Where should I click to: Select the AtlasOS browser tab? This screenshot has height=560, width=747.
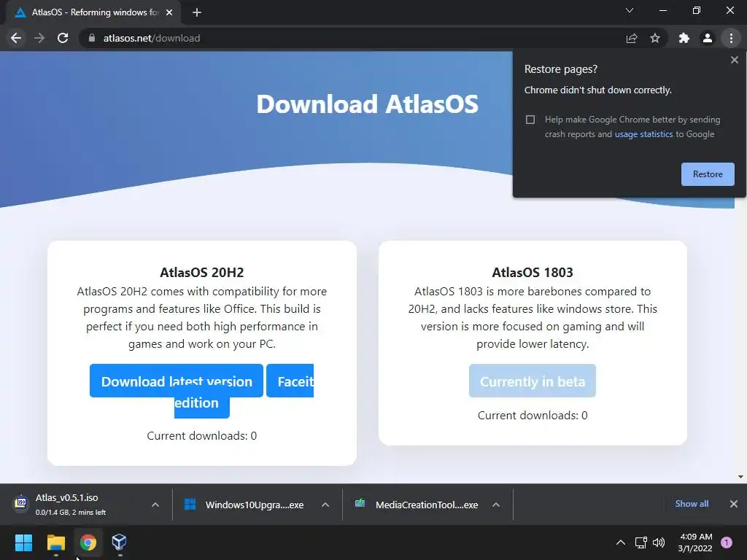(93, 12)
